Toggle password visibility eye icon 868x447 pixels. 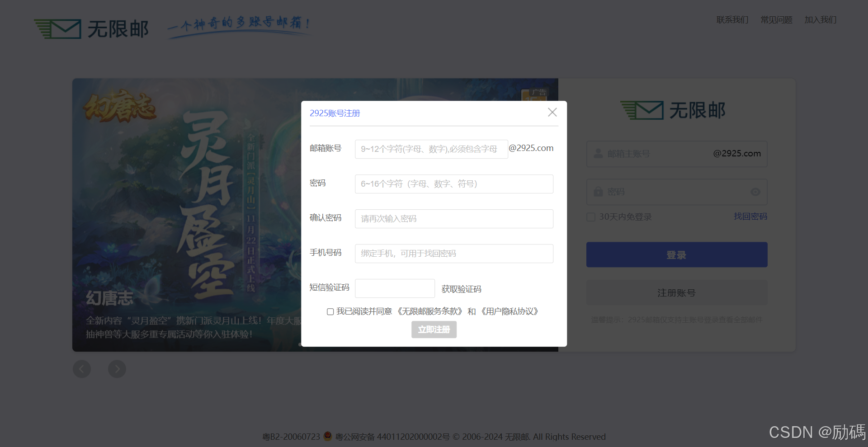pyautogui.click(x=755, y=192)
